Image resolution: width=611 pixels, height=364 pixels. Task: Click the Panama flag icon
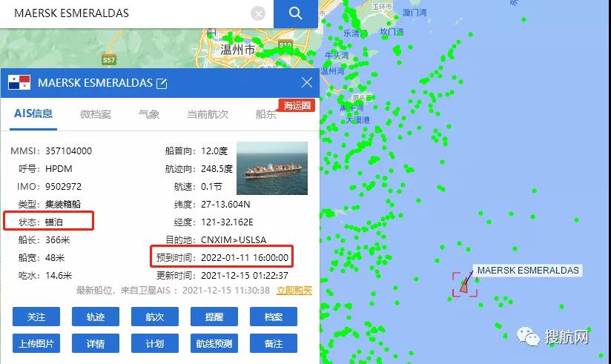point(19,82)
